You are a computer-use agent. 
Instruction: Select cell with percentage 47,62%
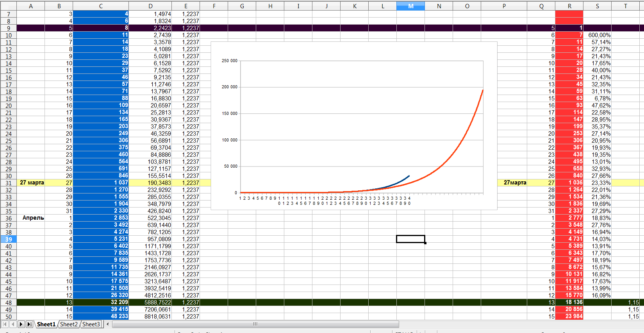tap(598, 105)
